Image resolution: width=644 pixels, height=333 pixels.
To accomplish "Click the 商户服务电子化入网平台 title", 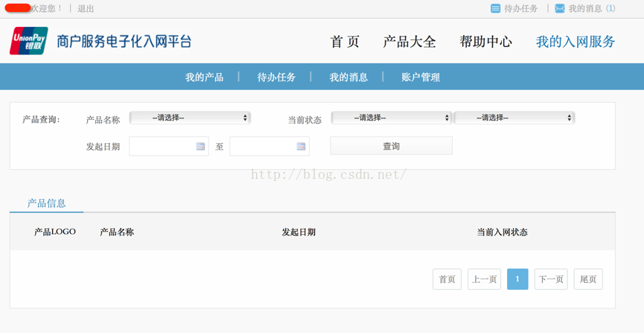I will (x=124, y=41).
